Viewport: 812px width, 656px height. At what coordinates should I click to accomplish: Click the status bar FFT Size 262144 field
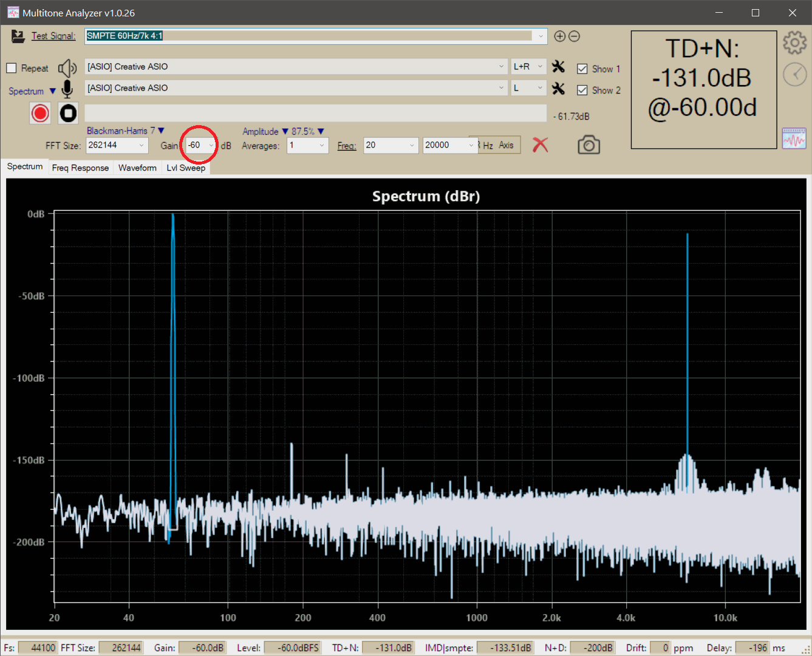click(121, 647)
